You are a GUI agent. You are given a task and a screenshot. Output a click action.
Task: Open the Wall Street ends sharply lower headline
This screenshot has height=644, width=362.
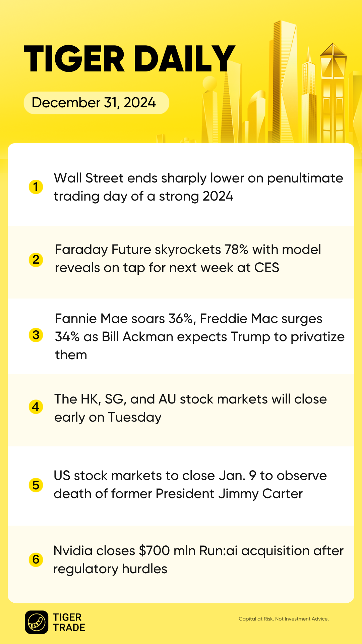click(198, 187)
